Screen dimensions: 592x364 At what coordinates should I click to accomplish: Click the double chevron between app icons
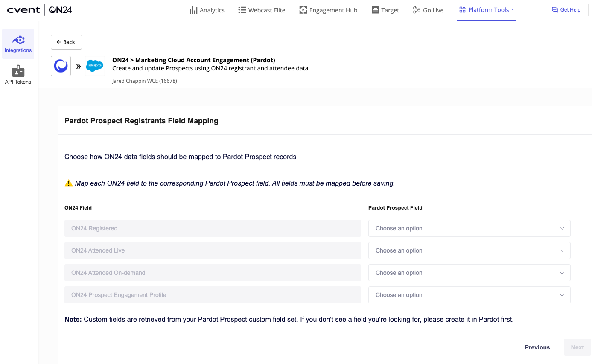pos(79,67)
